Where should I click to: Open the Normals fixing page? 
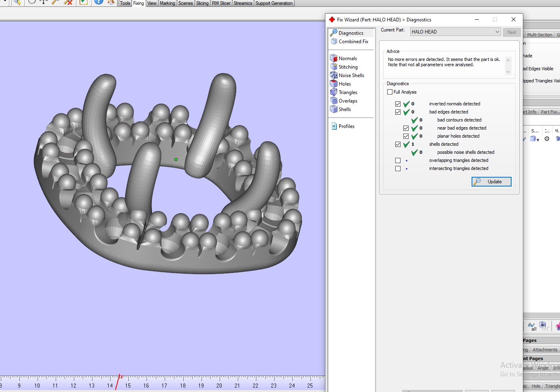tap(347, 59)
